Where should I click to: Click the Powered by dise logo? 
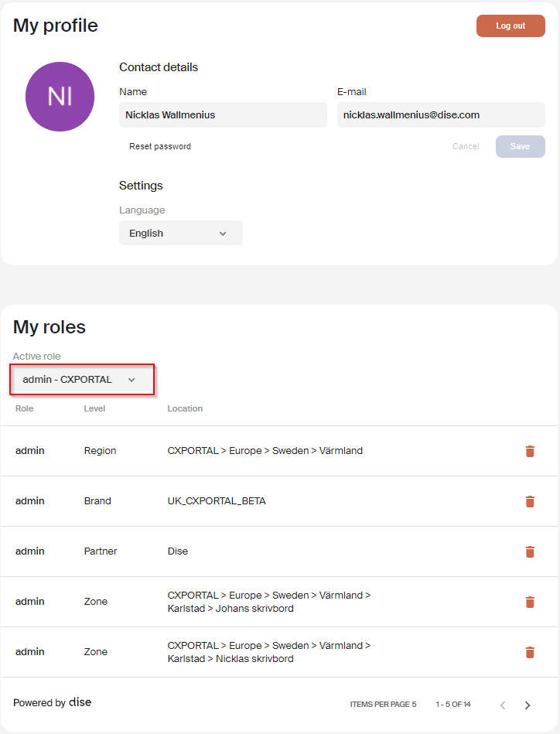pos(53,702)
